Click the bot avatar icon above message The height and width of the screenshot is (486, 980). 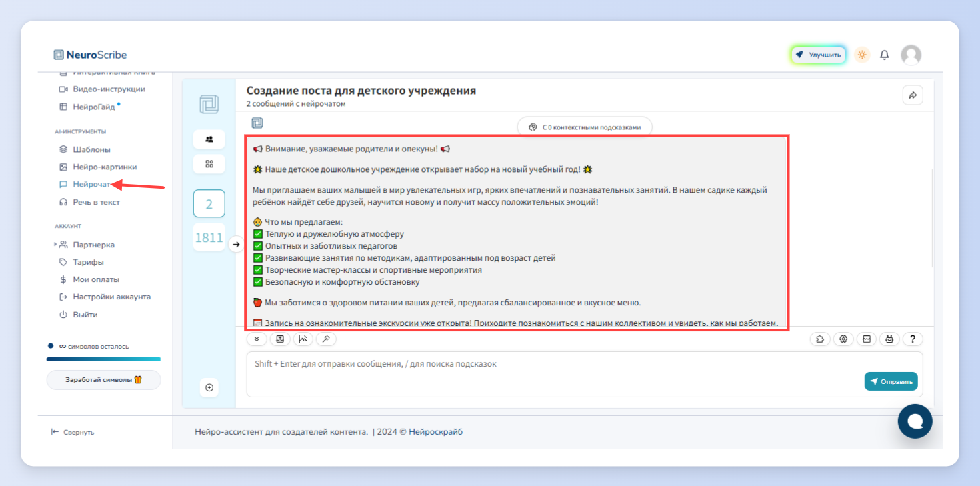tap(257, 123)
